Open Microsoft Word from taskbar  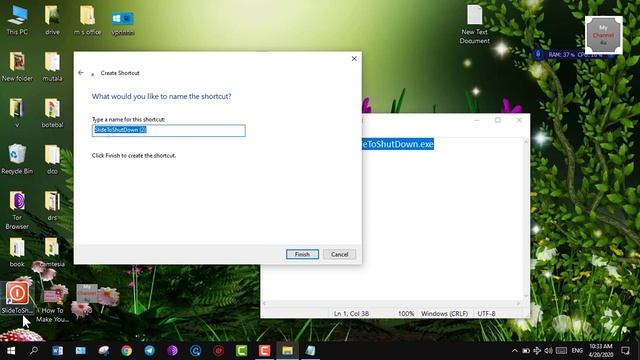click(x=57, y=351)
